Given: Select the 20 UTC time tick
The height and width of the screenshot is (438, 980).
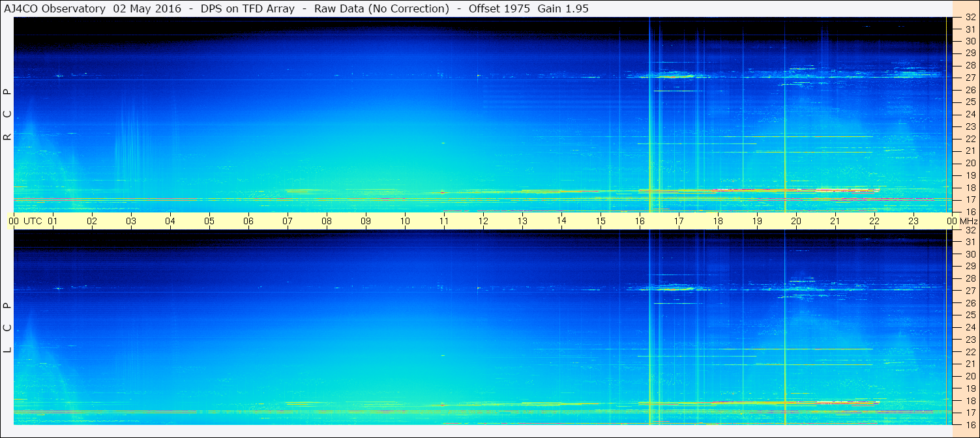Looking at the screenshot, I should pyautogui.click(x=796, y=221).
